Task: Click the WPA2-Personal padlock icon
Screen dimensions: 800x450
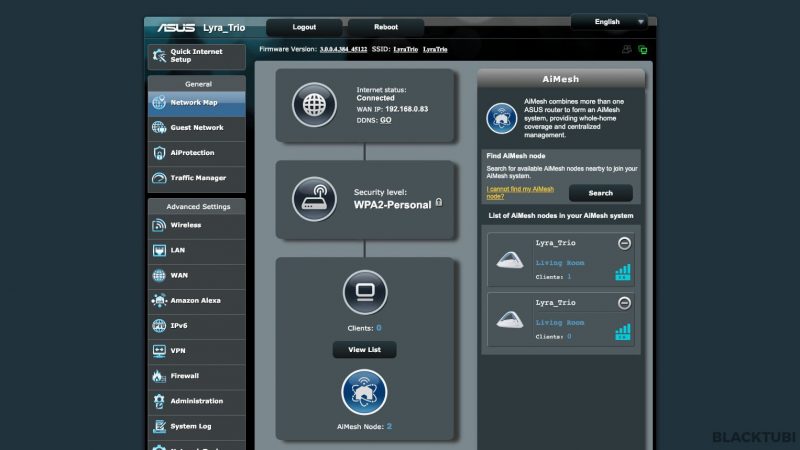Action: click(439, 203)
